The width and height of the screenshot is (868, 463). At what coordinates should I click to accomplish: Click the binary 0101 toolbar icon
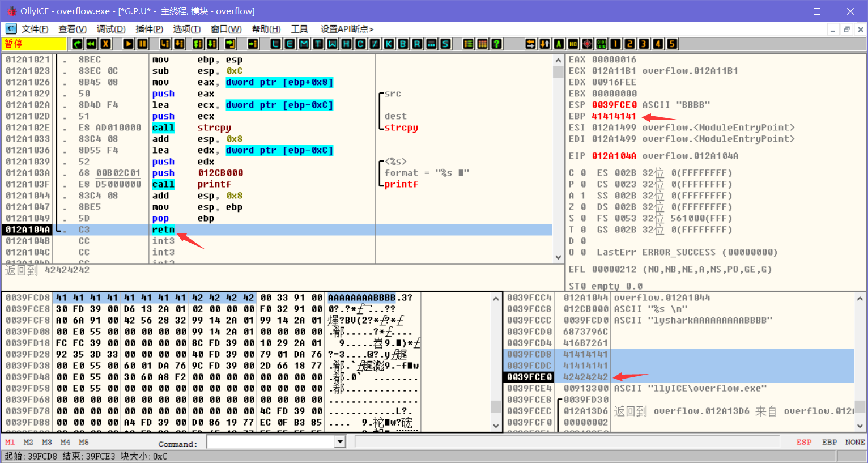click(x=602, y=44)
